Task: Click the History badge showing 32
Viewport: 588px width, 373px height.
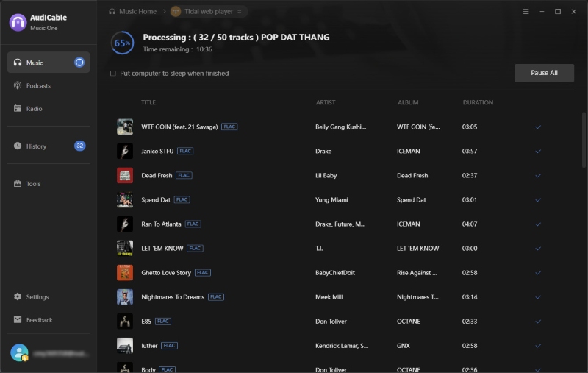Action: pos(79,146)
